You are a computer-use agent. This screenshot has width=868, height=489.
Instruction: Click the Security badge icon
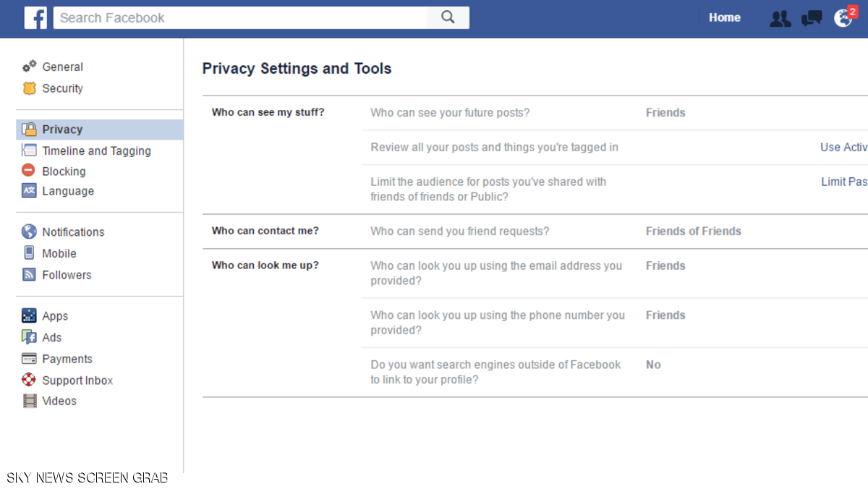coord(29,88)
